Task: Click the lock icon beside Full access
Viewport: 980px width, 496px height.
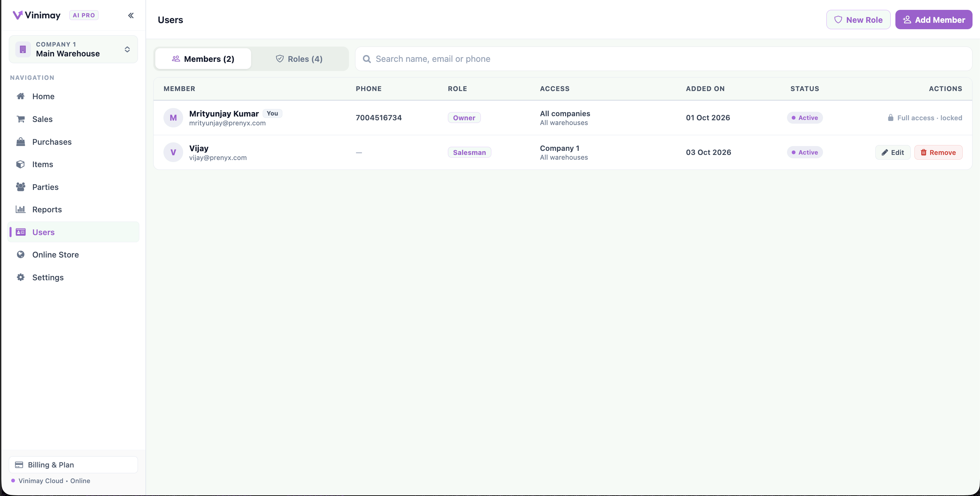Action: 891,118
